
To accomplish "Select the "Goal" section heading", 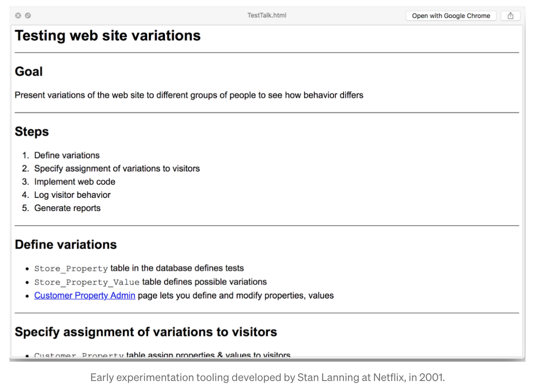I will 29,71.
